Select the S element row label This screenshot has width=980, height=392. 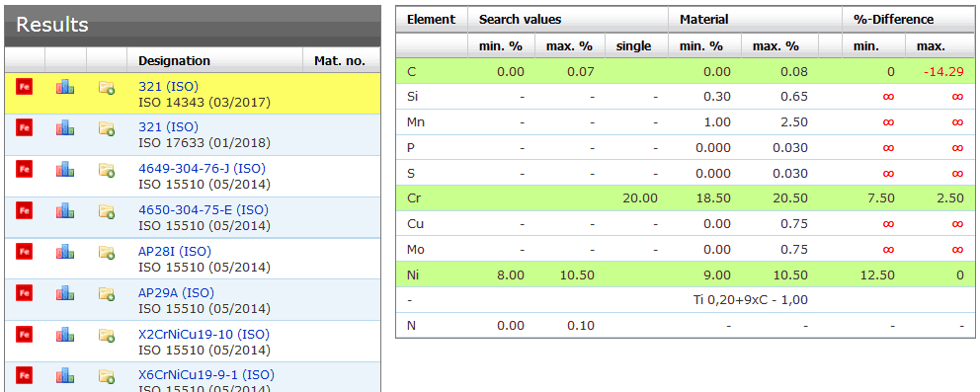coord(411,173)
